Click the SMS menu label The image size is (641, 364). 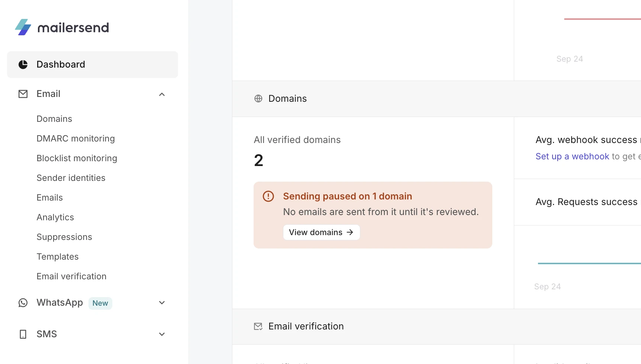pos(46,334)
